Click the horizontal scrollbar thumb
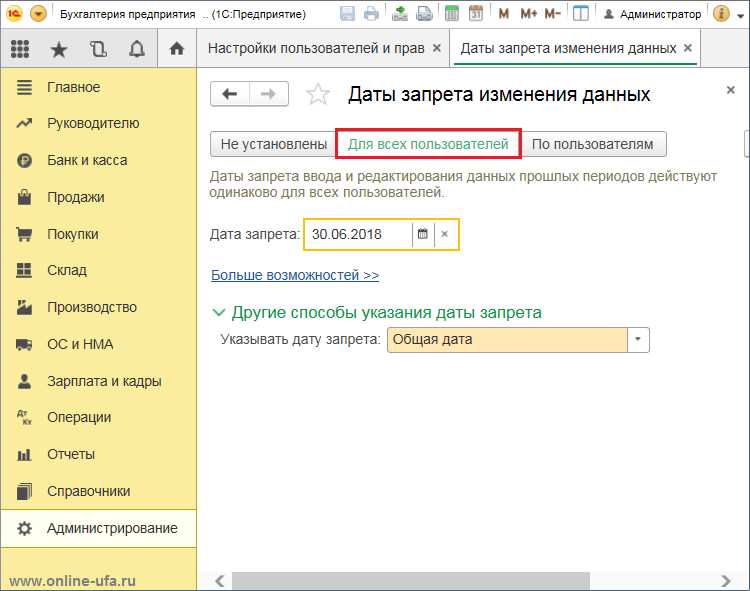750x591 pixels. tap(411, 581)
